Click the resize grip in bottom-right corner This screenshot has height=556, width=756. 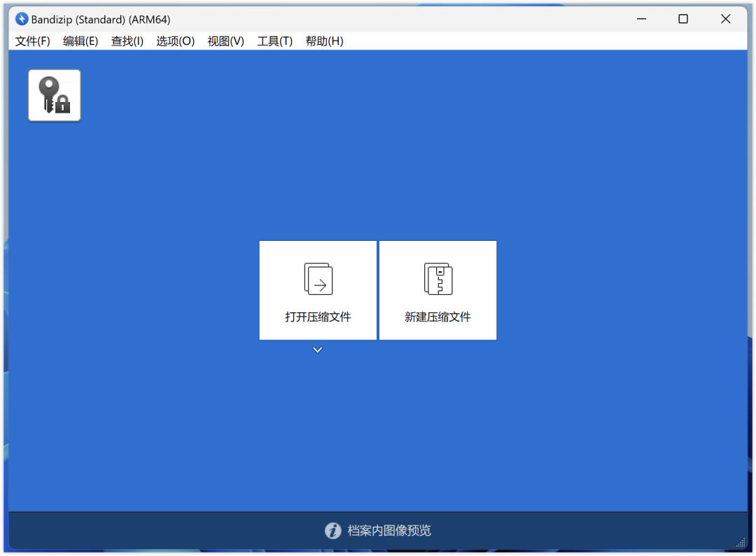coord(741,543)
